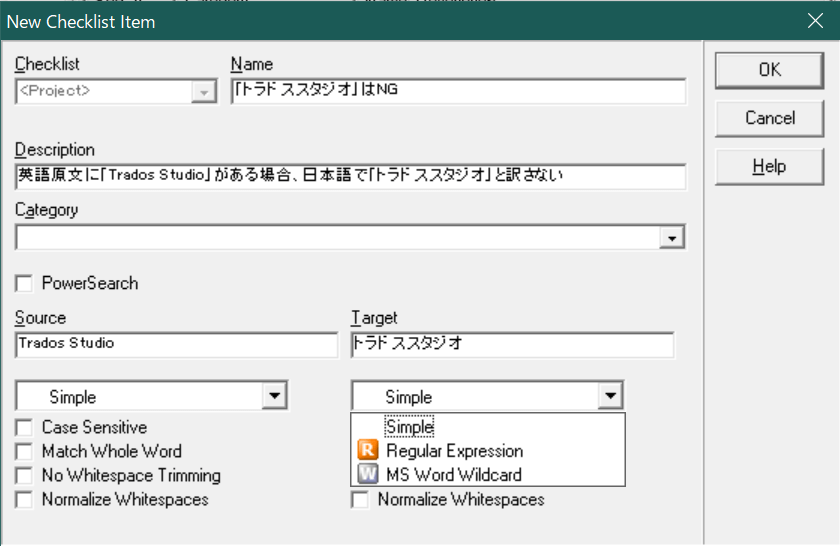Open the Source search mode dropdown

tap(274, 397)
